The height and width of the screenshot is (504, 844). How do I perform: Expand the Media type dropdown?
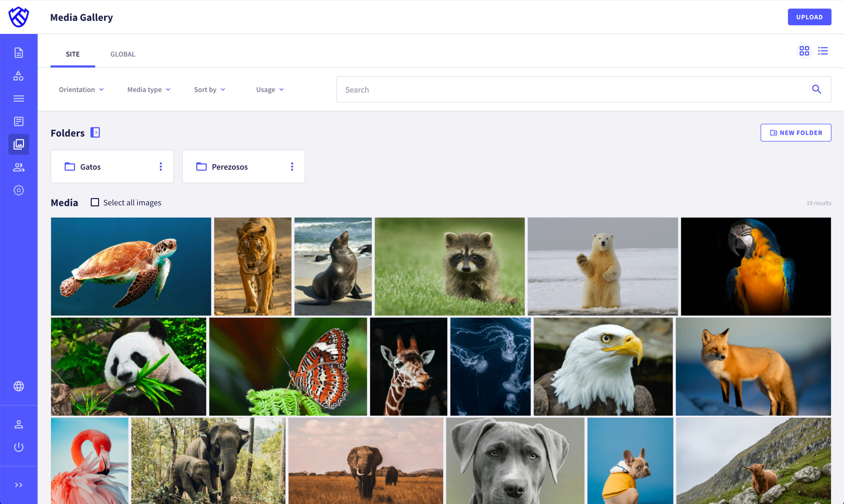click(149, 90)
